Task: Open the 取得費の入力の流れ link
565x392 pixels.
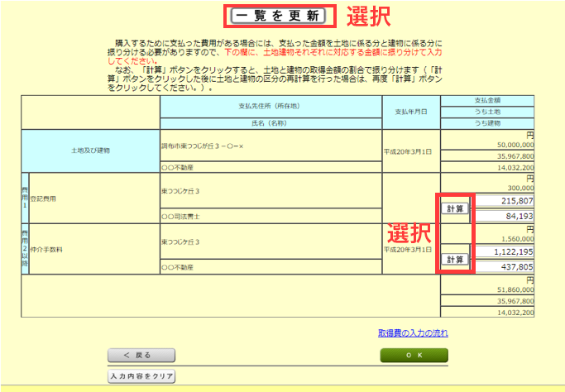Action: (413, 332)
